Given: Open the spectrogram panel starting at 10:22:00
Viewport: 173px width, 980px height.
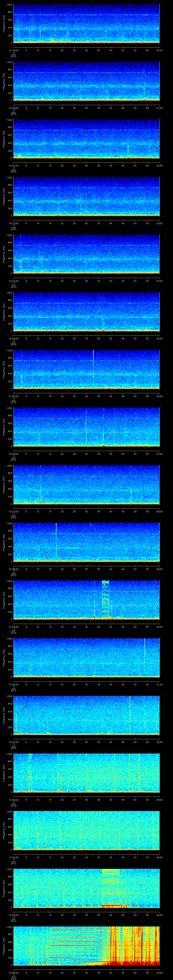Looking at the screenshot, I should point(86,197).
